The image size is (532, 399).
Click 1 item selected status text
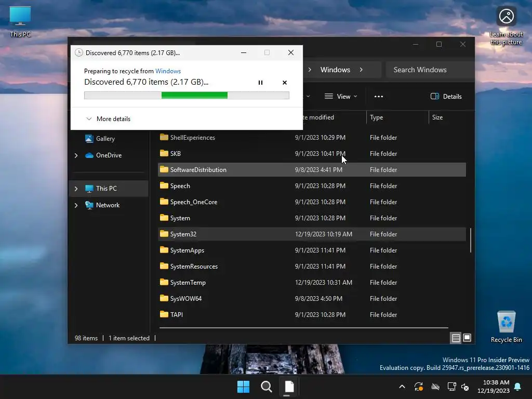pos(129,338)
